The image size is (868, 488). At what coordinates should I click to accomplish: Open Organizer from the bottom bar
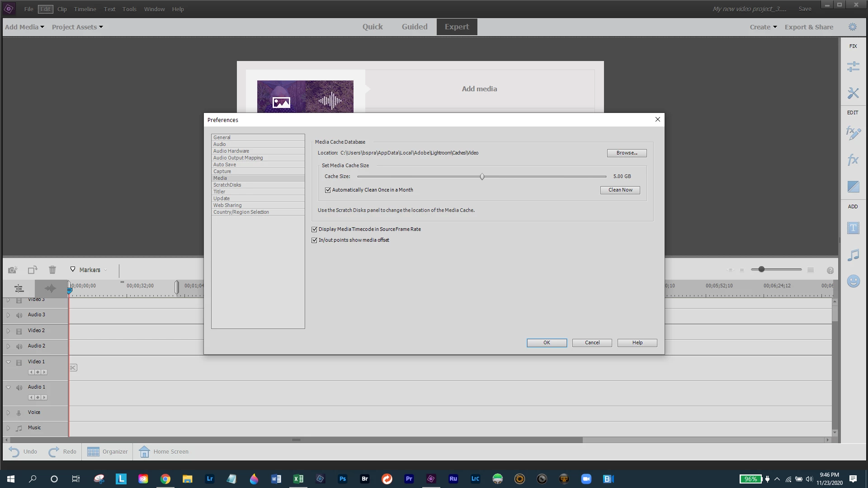click(x=108, y=451)
